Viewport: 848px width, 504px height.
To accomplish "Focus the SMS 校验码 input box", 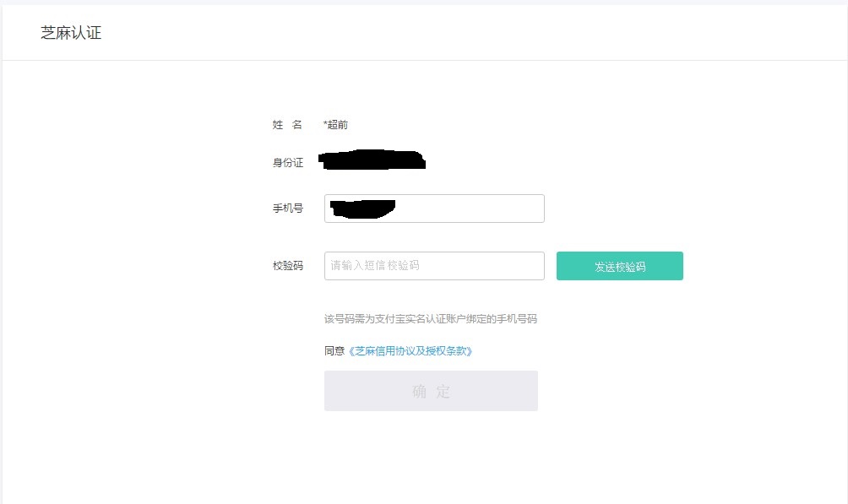I will (x=434, y=265).
